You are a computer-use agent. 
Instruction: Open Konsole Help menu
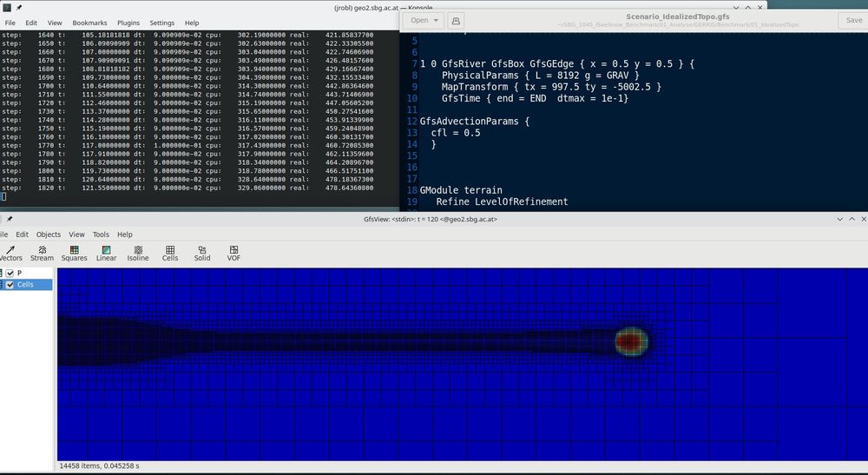click(x=192, y=23)
